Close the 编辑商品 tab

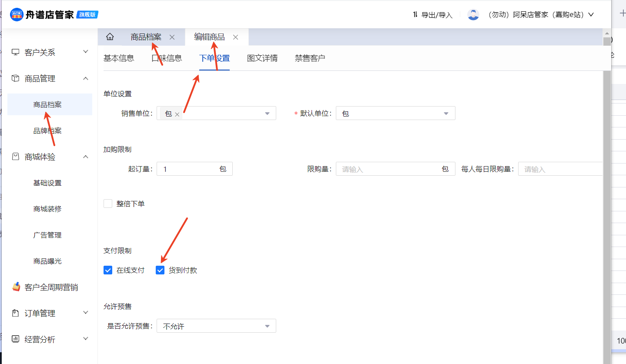pos(235,37)
